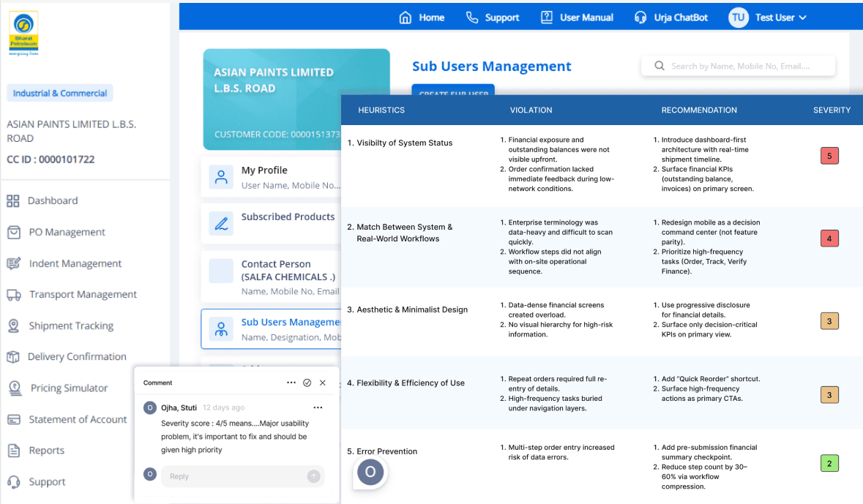Click the Shipment Tracking pin icon
Image resolution: width=863 pixels, height=504 pixels.
click(x=14, y=326)
